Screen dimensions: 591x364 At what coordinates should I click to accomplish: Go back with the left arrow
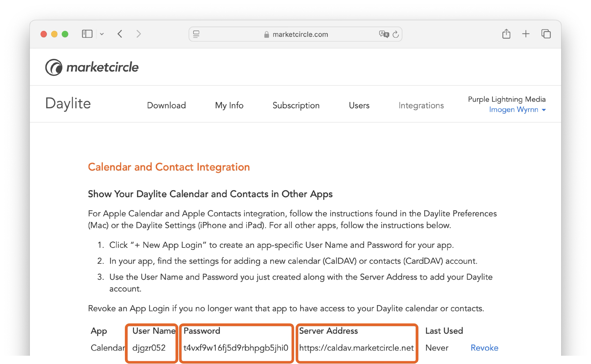coord(120,34)
